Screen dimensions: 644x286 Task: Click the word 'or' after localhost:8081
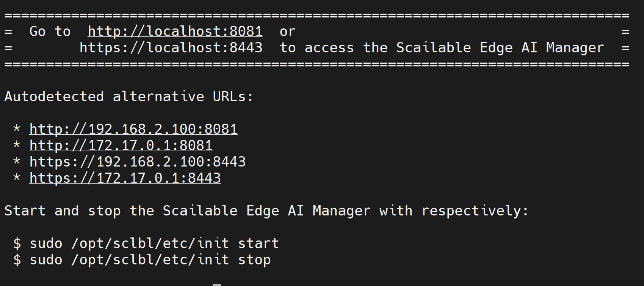[x=288, y=32]
